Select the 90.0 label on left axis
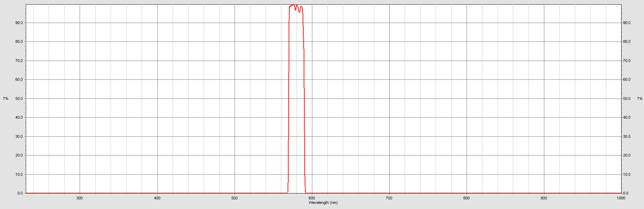This screenshot has width=644, height=209. tap(19, 23)
